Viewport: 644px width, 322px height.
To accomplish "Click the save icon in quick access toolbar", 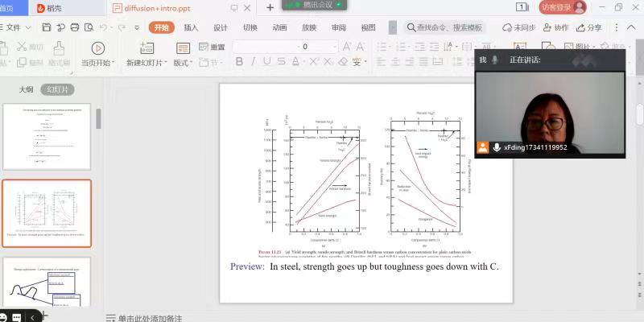I will 47,27.
